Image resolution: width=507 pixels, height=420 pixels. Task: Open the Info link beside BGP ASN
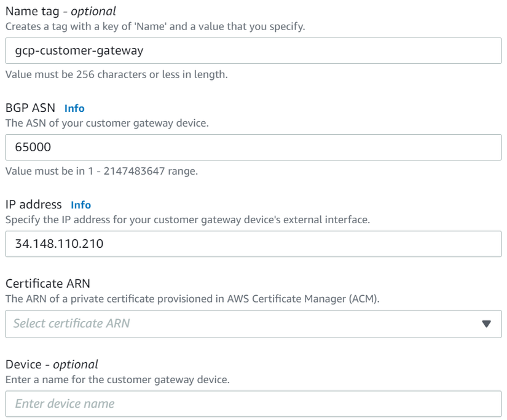click(x=74, y=108)
